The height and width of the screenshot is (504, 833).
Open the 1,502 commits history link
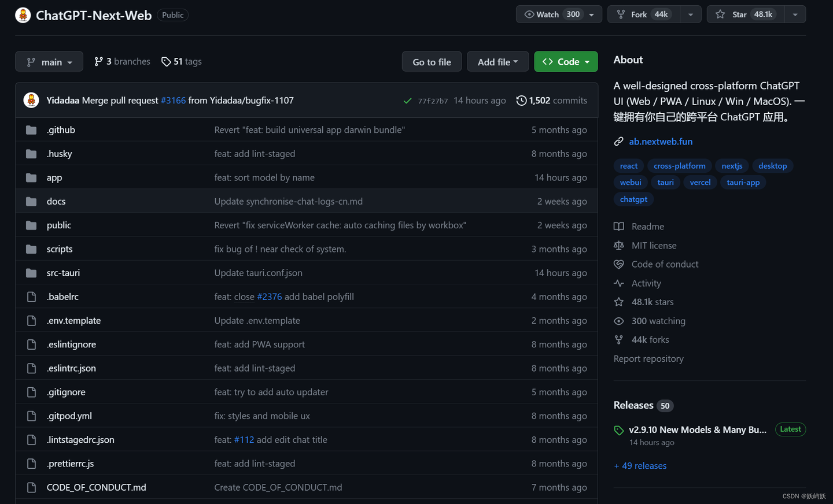tap(552, 101)
